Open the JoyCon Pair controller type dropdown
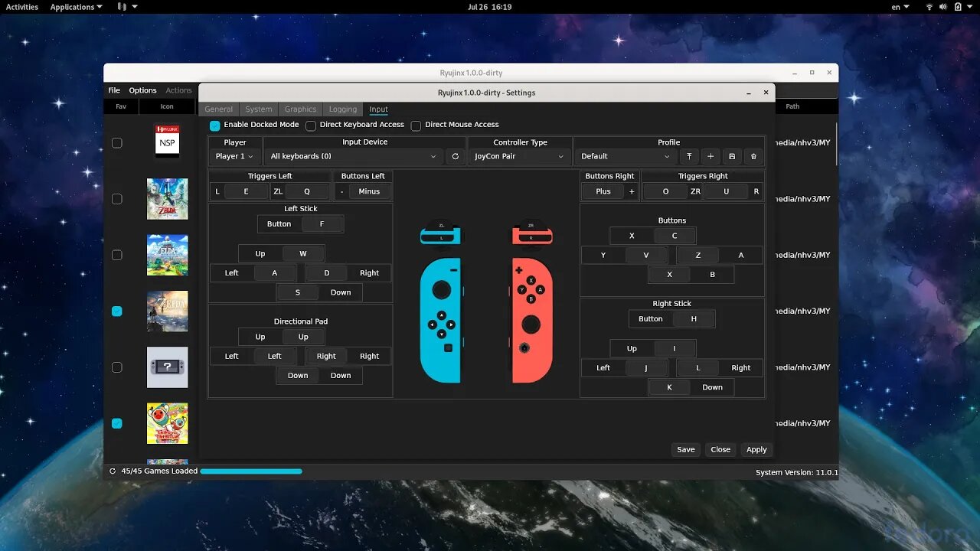Image resolution: width=980 pixels, height=551 pixels. click(520, 156)
